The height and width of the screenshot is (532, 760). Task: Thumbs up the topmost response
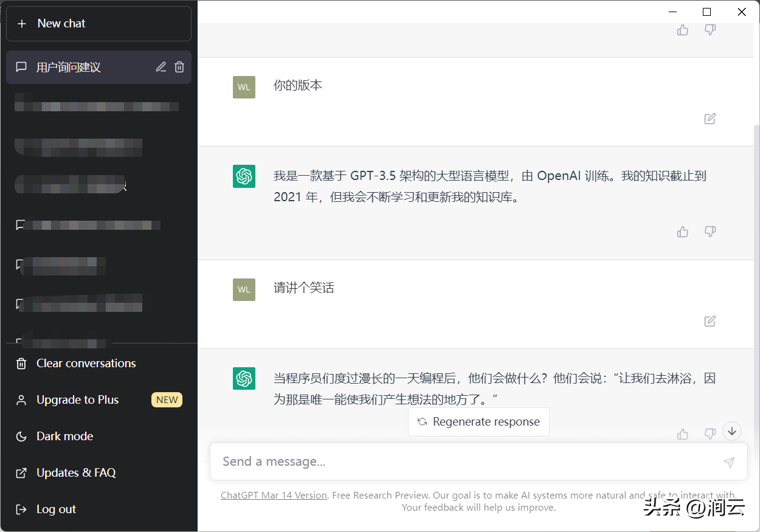683,30
